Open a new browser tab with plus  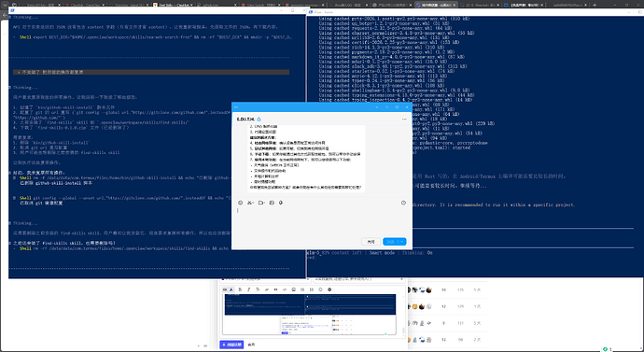[x=595, y=5]
